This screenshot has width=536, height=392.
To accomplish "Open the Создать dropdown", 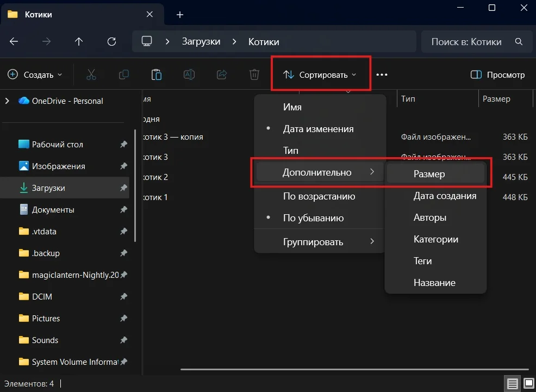I will click(35, 74).
